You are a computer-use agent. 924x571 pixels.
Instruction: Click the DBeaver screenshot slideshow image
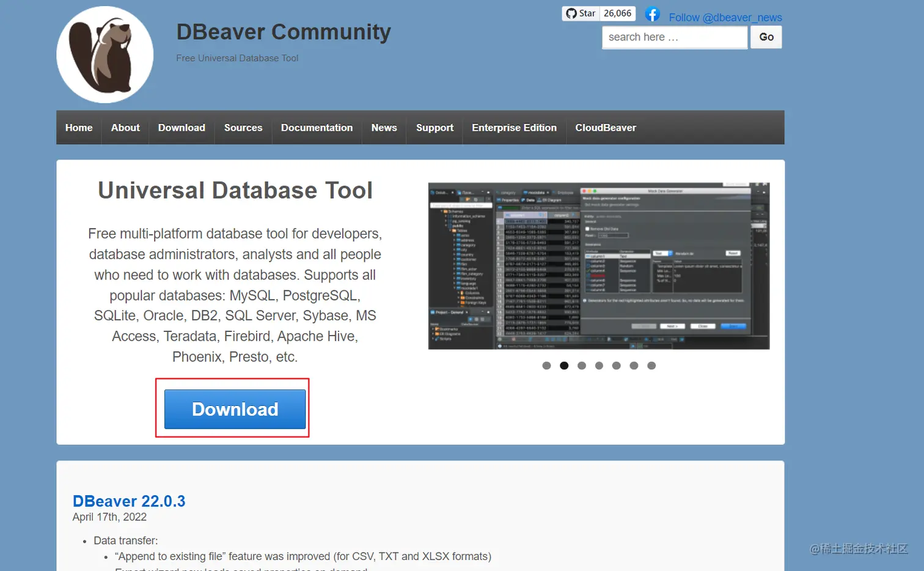[x=599, y=266]
